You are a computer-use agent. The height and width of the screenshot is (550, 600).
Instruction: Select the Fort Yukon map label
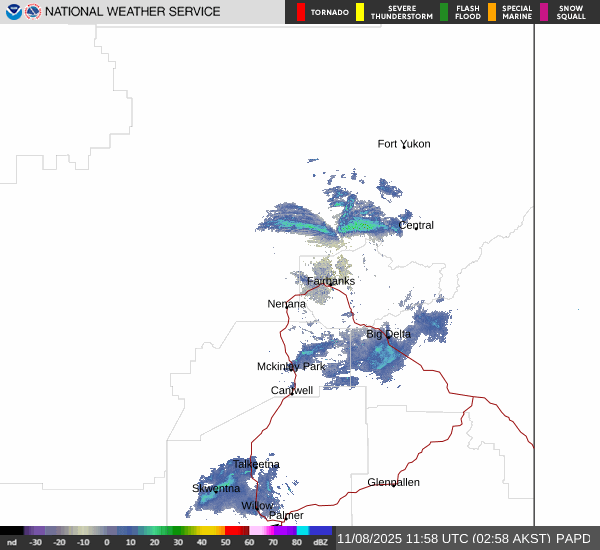(403, 144)
